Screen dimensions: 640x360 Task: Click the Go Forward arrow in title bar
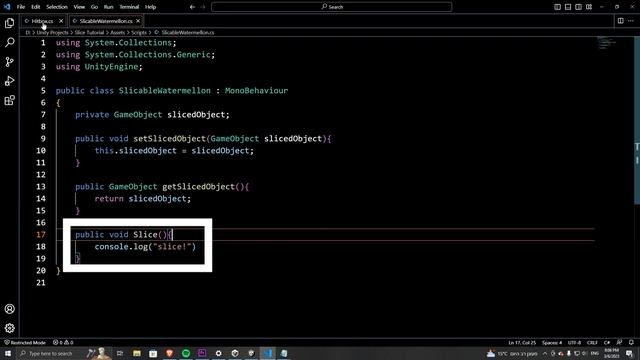[x=203, y=7]
